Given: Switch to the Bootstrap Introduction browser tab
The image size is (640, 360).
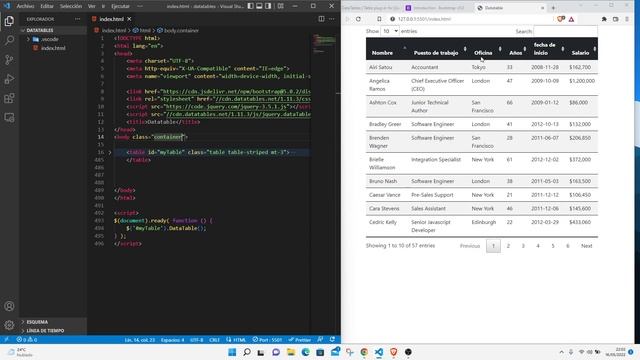Looking at the screenshot, I should (438, 8).
